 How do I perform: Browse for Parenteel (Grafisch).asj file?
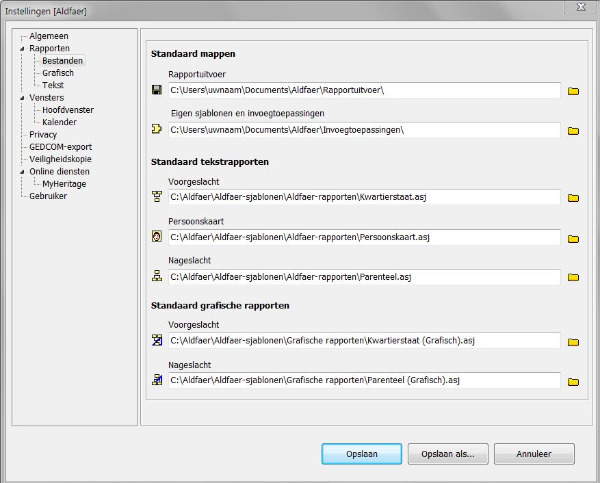click(x=574, y=381)
